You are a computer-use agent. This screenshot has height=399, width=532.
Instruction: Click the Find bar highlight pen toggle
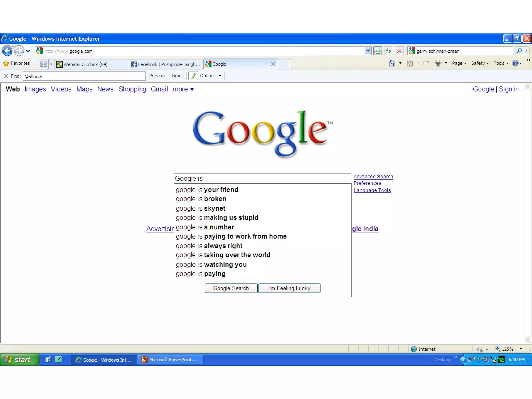(193, 76)
